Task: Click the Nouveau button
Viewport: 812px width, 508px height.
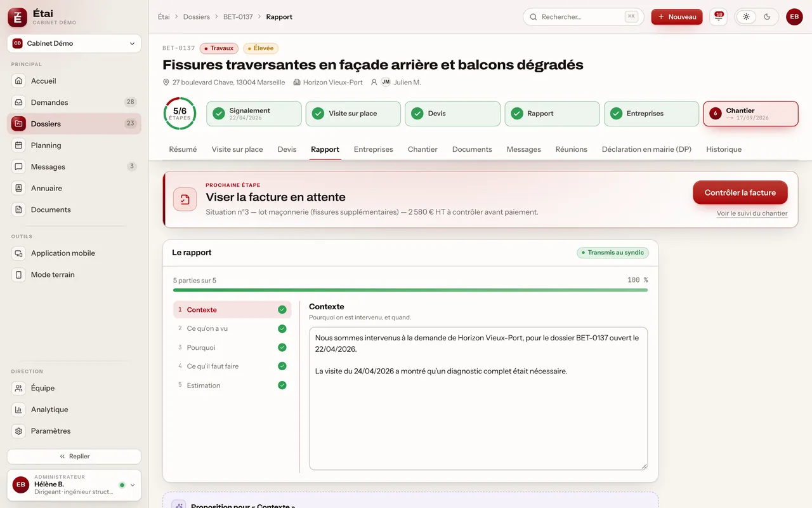Action: click(677, 17)
